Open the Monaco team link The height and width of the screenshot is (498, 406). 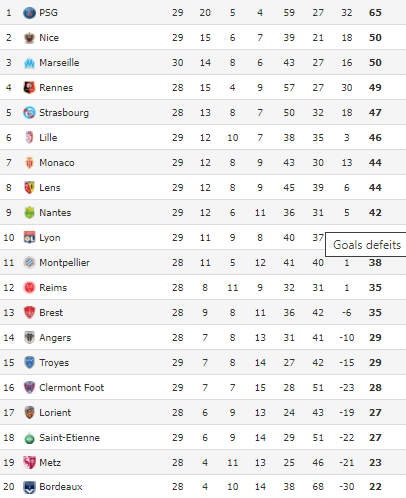pos(57,163)
